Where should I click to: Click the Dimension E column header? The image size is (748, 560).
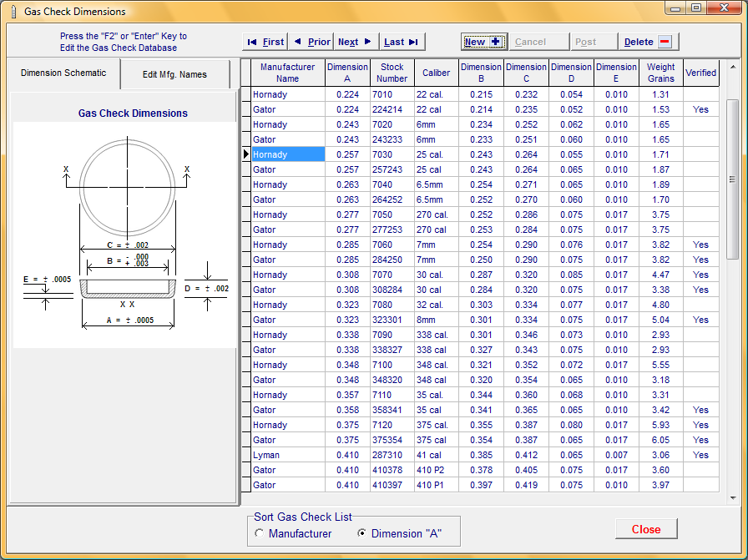click(x=616, y=73)
